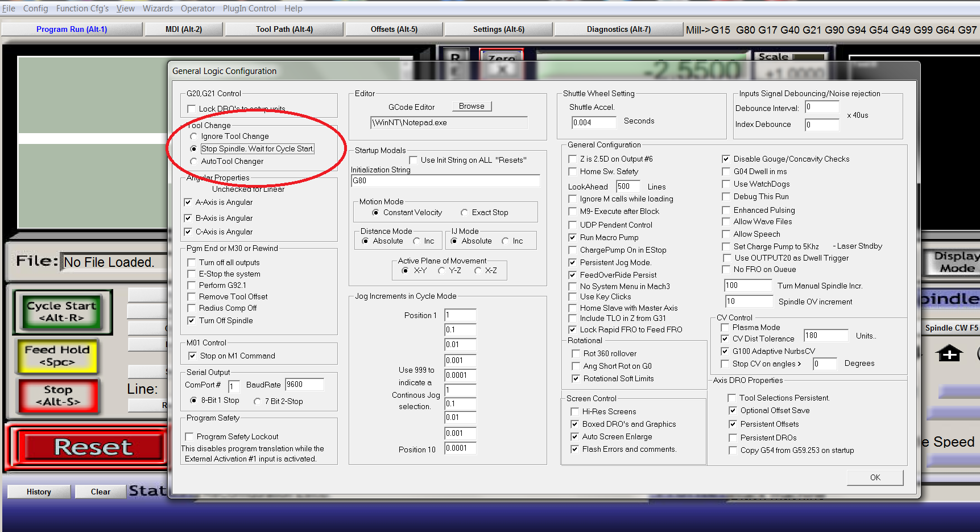980x532 pixels.
Task: Click the large red Reset button
Action: 92,447
